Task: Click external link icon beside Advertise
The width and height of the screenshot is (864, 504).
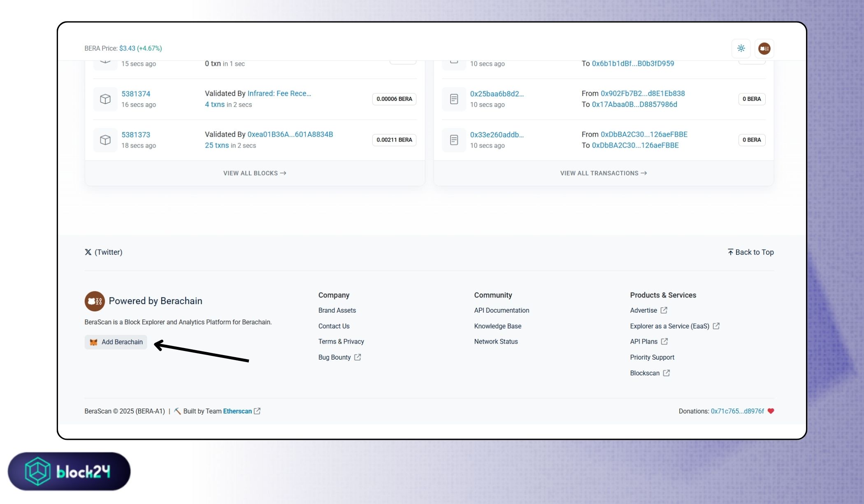Action: (664, 310)
